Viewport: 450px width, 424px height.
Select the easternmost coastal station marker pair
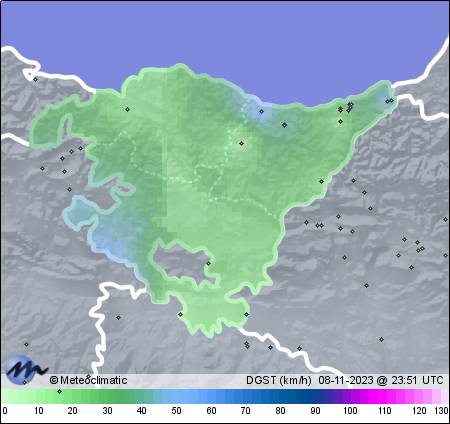(x=389, y=101)
